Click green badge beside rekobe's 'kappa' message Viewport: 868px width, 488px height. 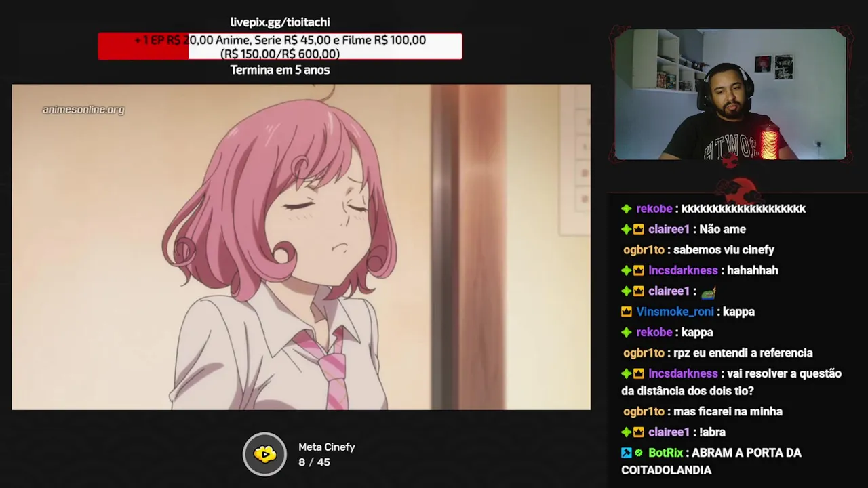[627, 332]
